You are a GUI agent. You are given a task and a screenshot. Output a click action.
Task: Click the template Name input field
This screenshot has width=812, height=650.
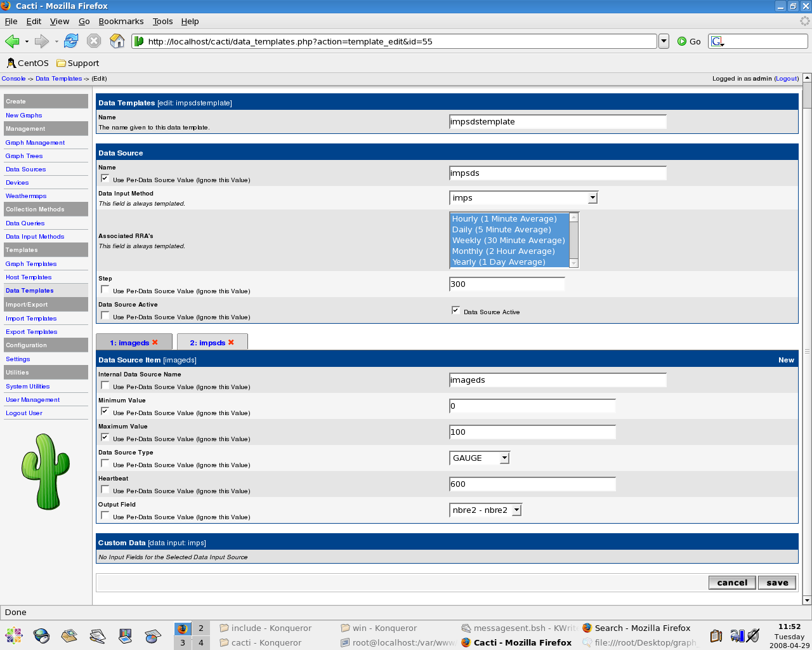558,122
